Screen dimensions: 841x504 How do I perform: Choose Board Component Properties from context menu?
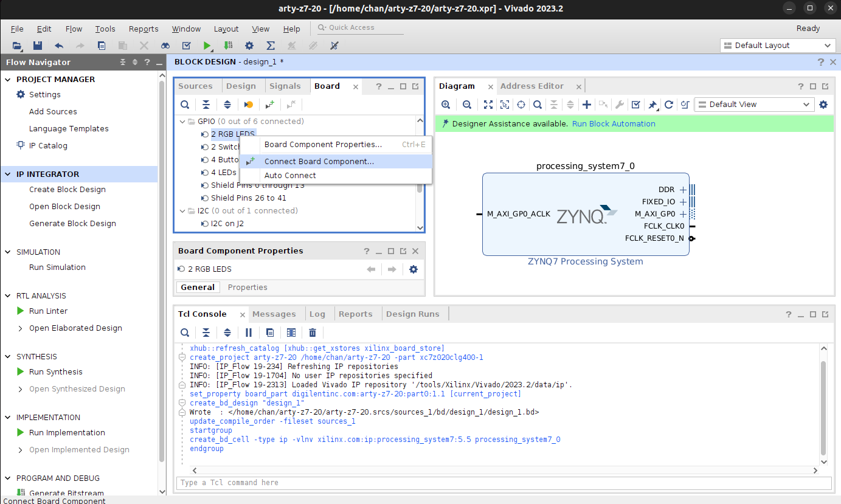click(x=336, y=145)
